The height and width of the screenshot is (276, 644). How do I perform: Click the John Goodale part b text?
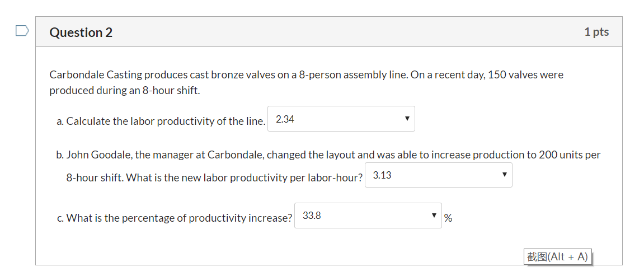[x=328, y=166]
